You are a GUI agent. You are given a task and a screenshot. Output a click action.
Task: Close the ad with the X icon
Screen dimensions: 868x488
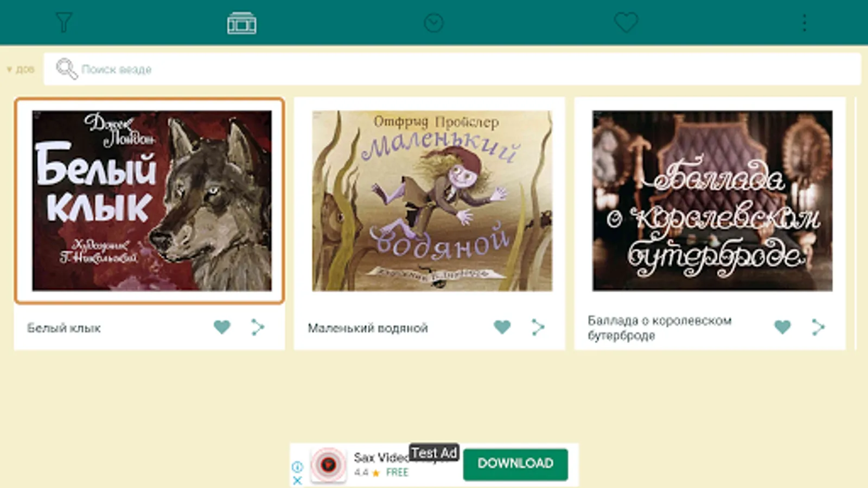[x=297, y=480]
